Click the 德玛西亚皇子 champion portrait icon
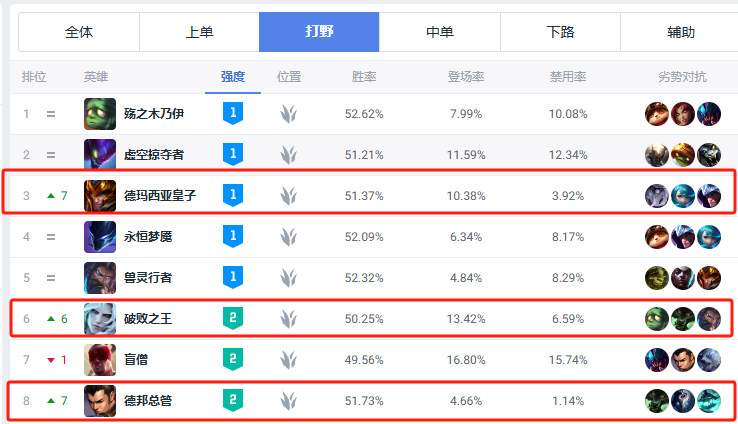This screenshot has height=424, width=738. pos(99,196)
